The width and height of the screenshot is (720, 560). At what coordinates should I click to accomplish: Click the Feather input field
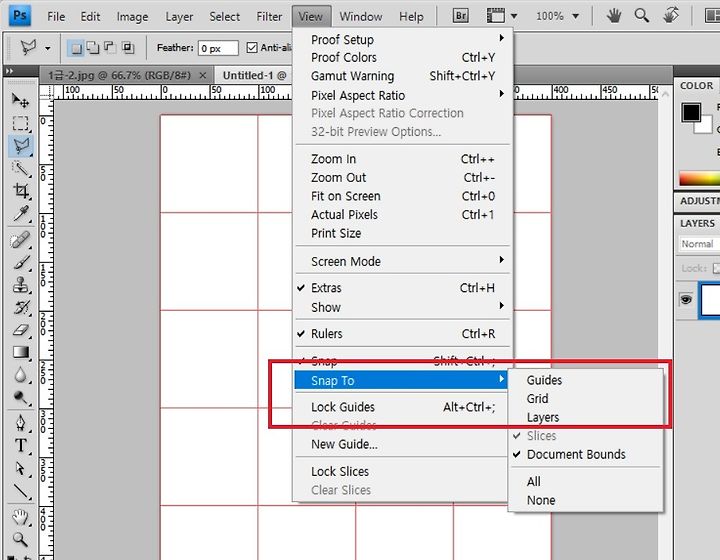[x=218, y=48]
